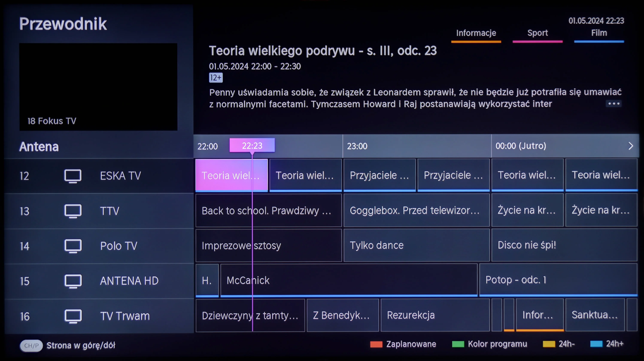Open Rezurekcja program on TV Trwam

(435, 315)
